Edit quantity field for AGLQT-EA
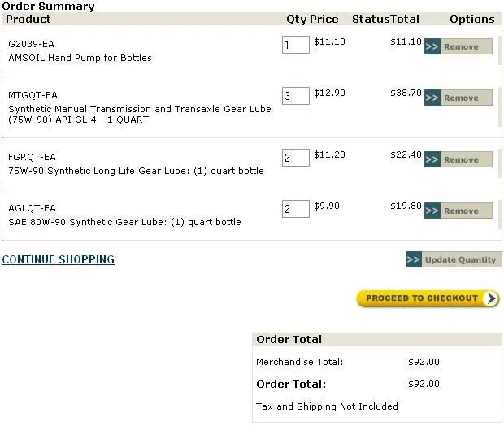Screen dimensions: 504x426 click(x=296, y=209)
